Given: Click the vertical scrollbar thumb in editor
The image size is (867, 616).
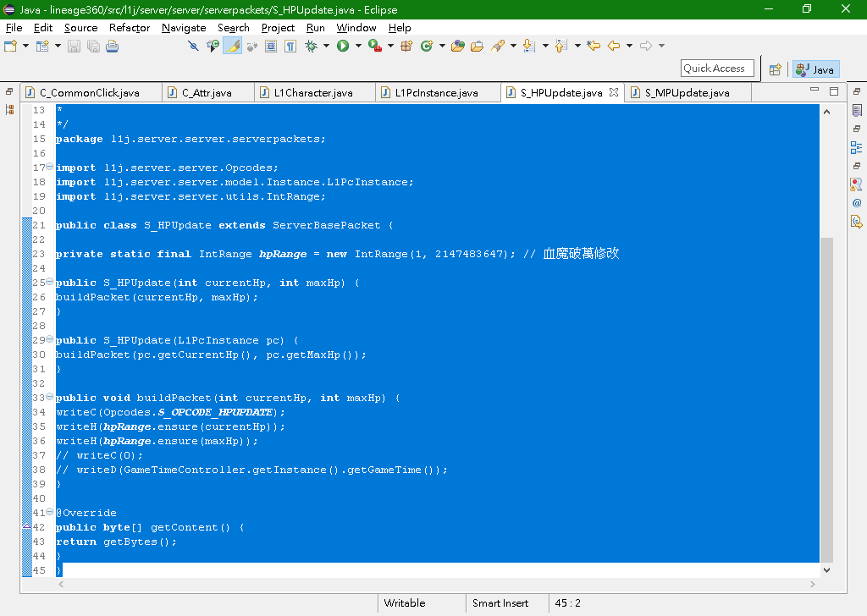Looking at the screenshot, I should pos(826,400).
